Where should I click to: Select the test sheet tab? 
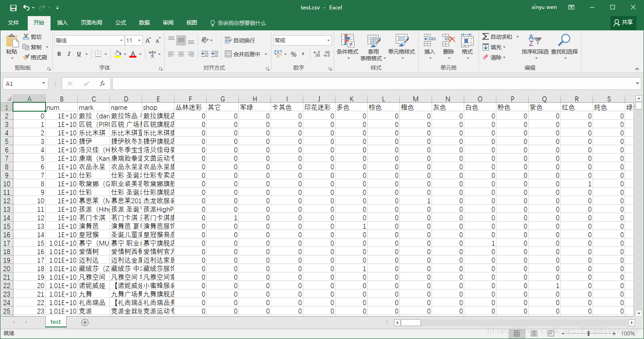[x=55, y=322]
